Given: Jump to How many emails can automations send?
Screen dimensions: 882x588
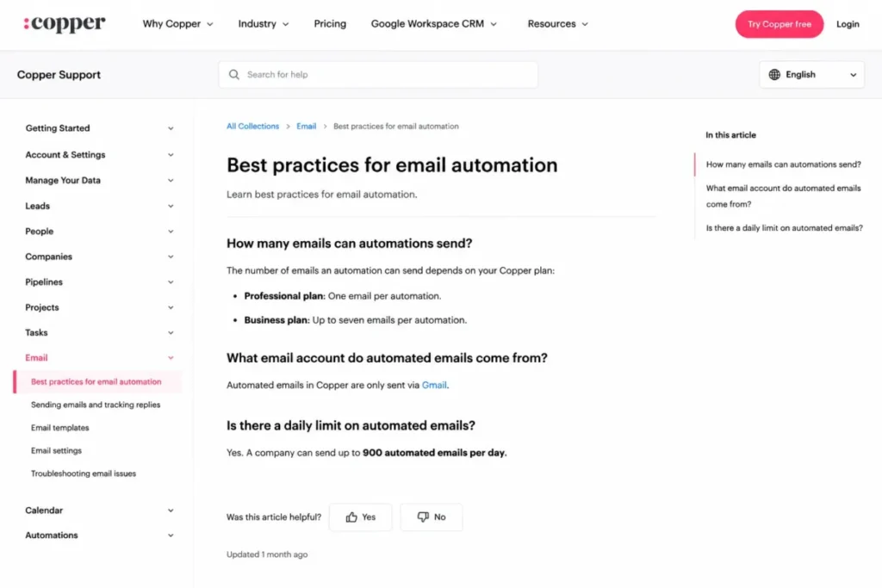Looking at the screenshot, I should point(784,164).
